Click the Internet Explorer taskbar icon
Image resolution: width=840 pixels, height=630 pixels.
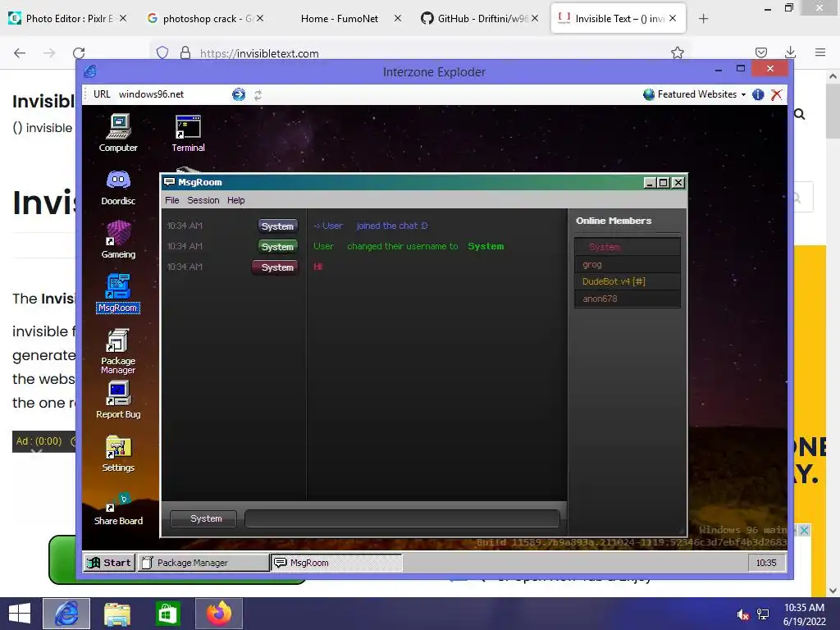[66, 614]
